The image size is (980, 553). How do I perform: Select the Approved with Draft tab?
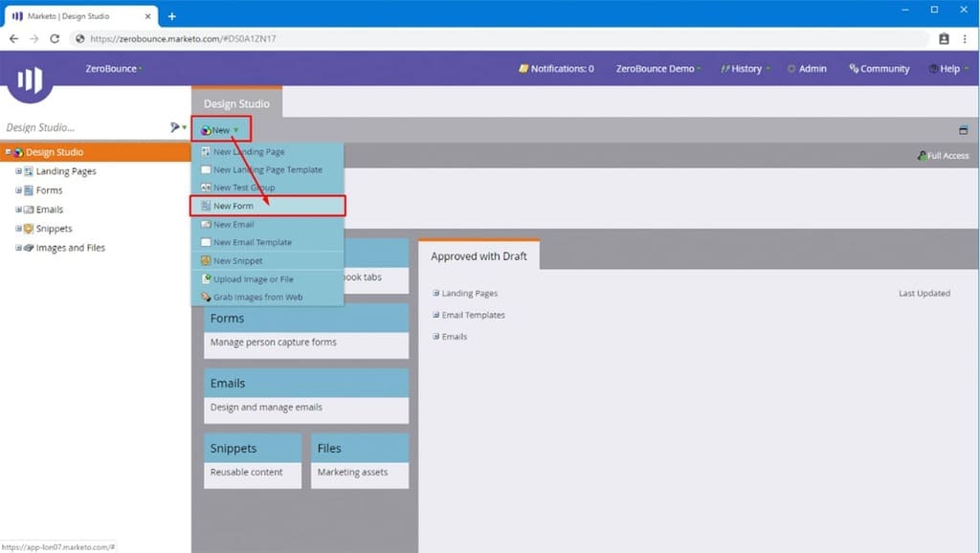(x=479, y=256)
